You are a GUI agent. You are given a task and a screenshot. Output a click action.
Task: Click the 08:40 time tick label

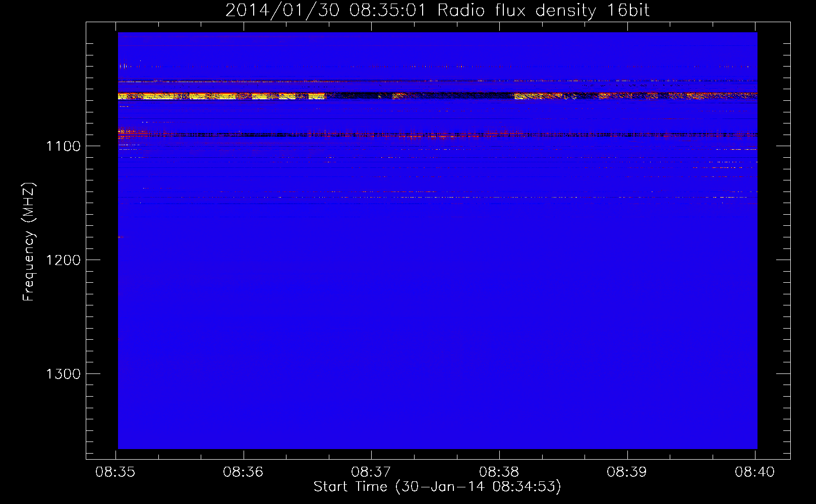pyautogui.click(x=754, y=472)
